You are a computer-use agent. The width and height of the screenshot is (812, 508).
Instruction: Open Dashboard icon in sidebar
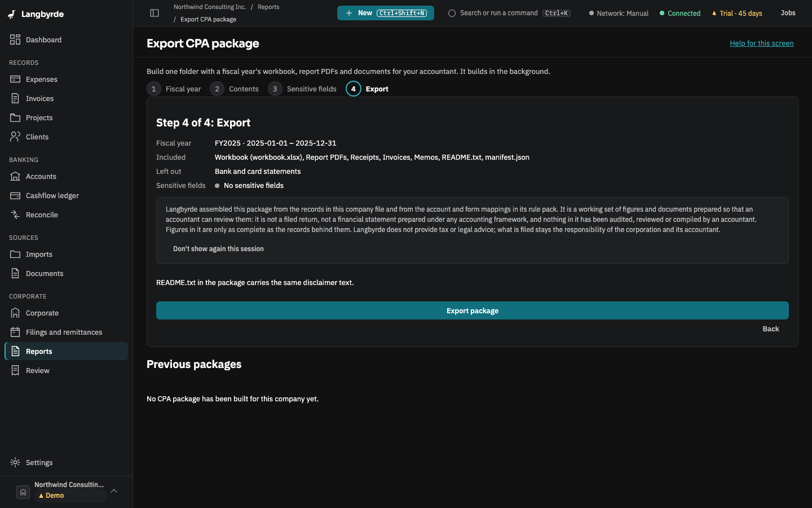pyautogui.click(x=15, y=40)
